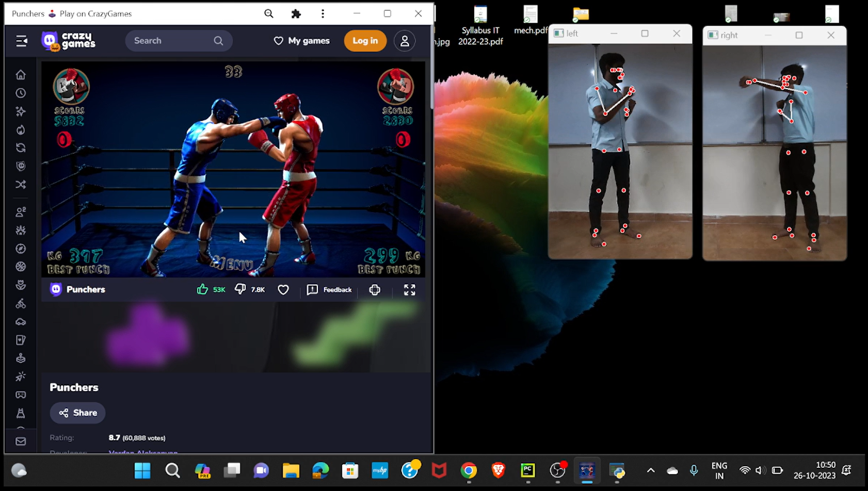Click the red boxer avatar in the game
Screen dimensions: 868x491
(x=396, y=86)
